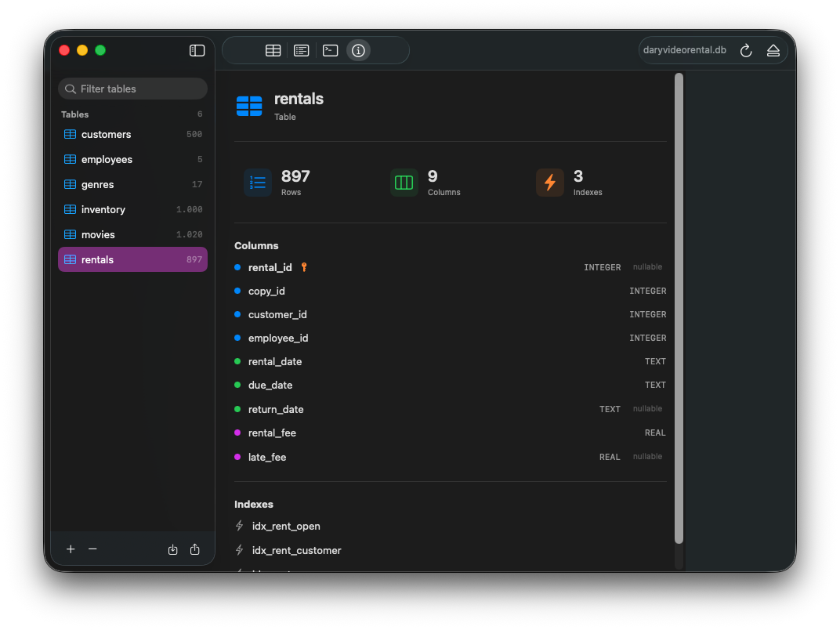This screenshot has height=630, width=840.
Task: Select the customer_id column entry
Action: tap(451, 314)
